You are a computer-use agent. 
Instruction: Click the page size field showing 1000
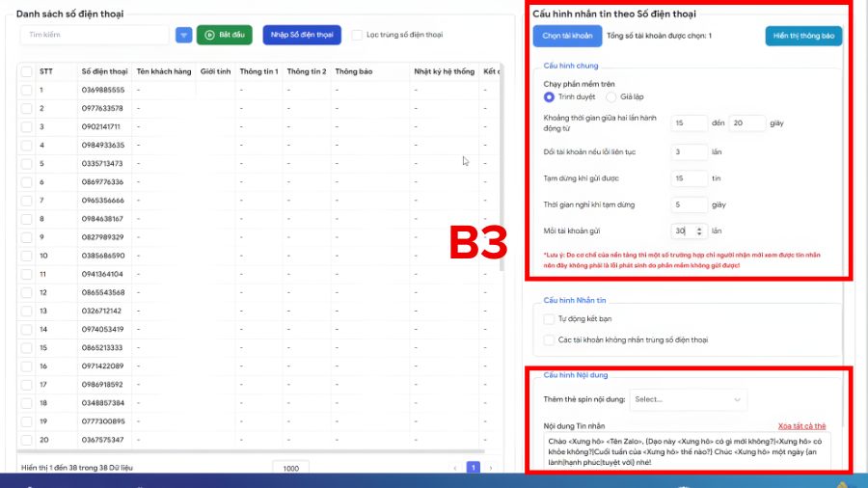point(290,468)
